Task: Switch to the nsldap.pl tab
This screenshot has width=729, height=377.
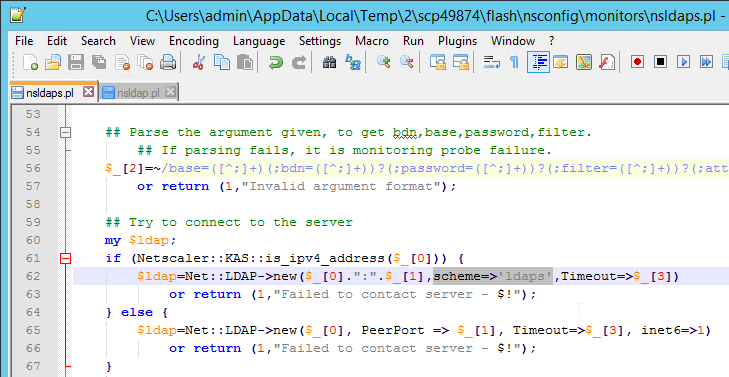Action: (x=139, y=93)
